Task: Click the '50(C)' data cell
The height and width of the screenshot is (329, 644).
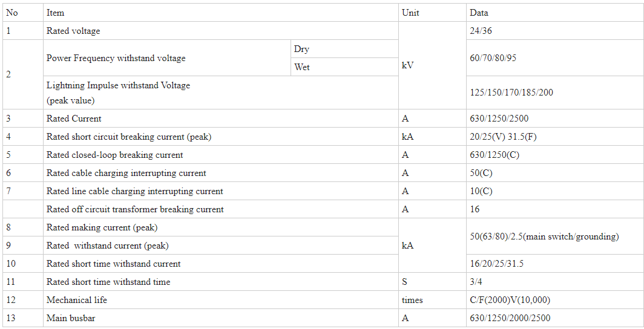Action: click(x=555, y=173)
